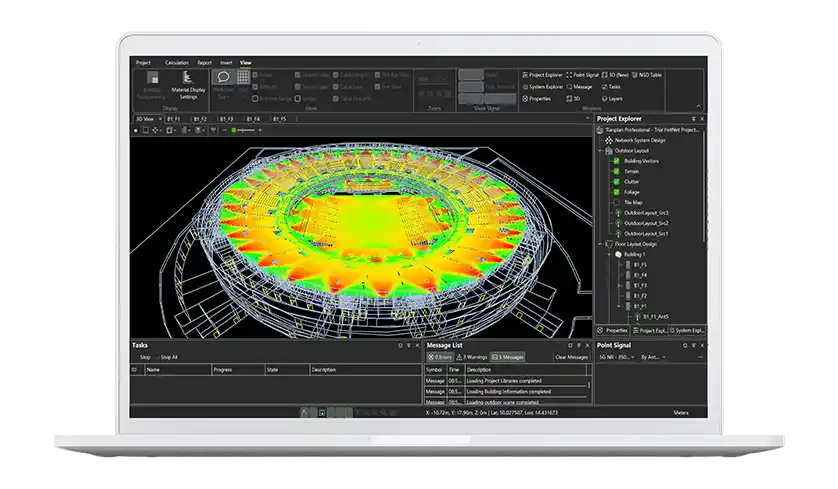Toggle the 3 Warnings filter
The width and height of the screenshot is (838, 489).
(471, 357)
